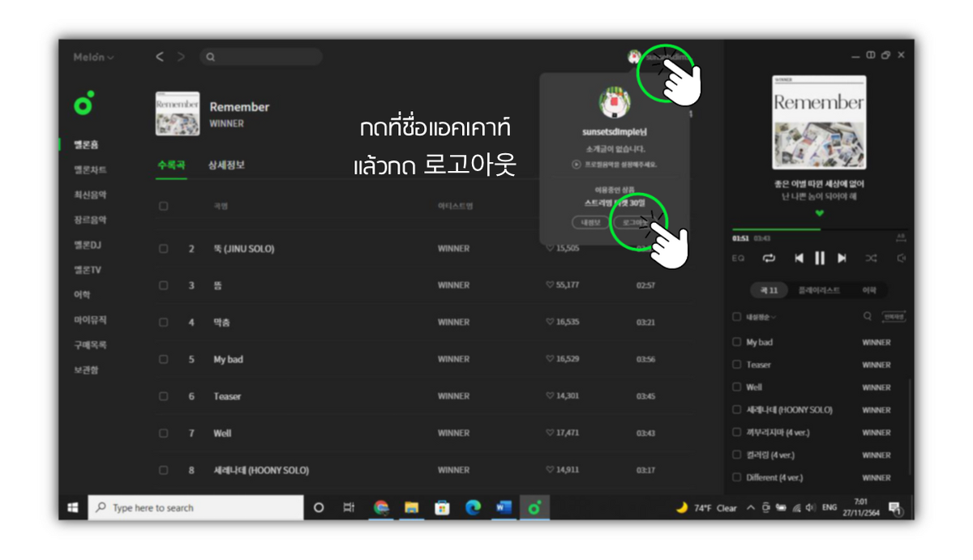Tick the select-all checkbox in track header
Viewport: 973px width, 560px height.
point(164,207)
